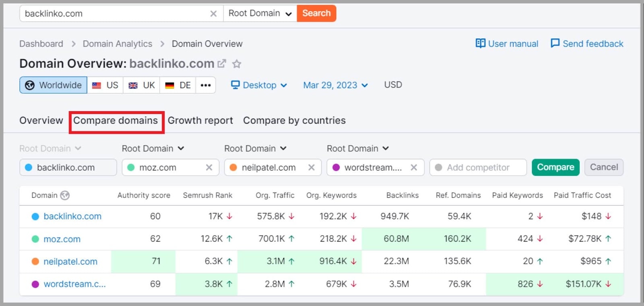Viewport: 644px width, 306px height.
Task: Open moz.com link in table
Action: coord(62,239)
